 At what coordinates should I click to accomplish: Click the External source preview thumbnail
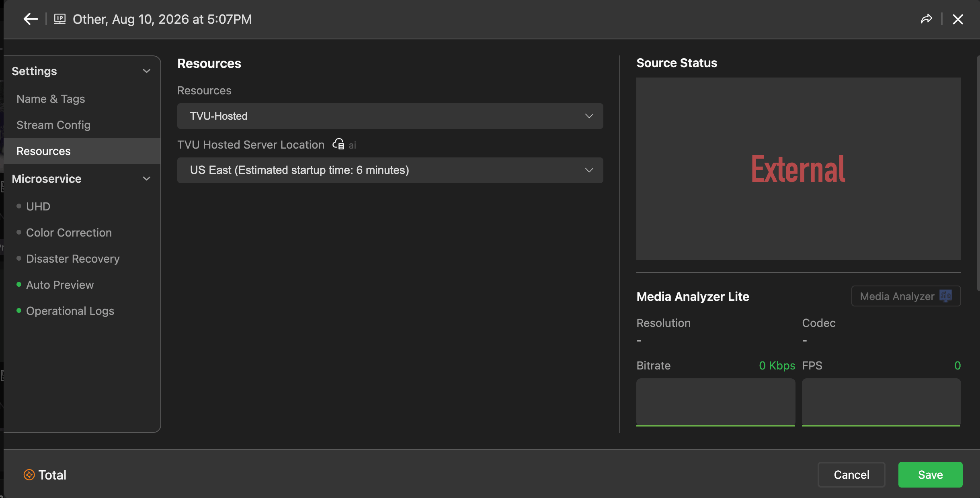coord(798,169)
